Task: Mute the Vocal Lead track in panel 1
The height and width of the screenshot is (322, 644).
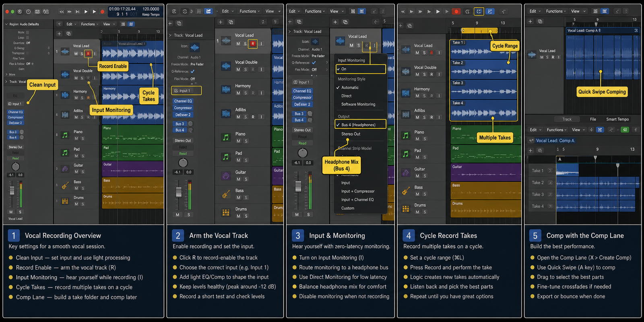Action: click(x=76, y=54)
